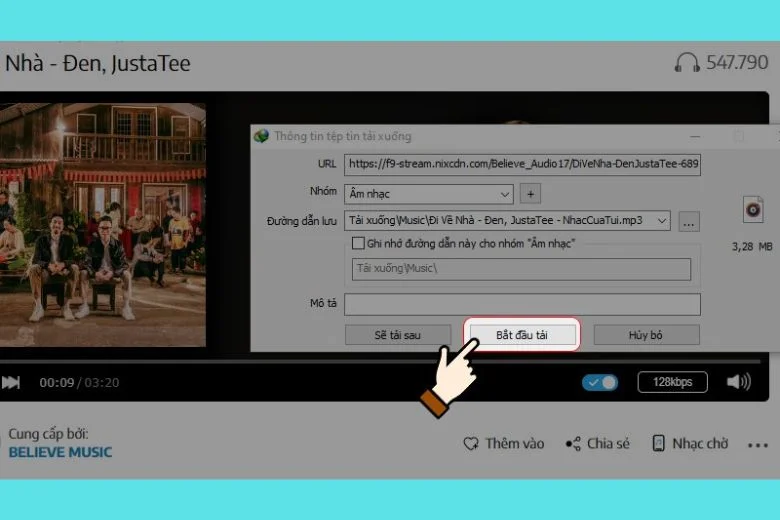Minimize the download info dialog
Screen dimensions: 780x520
695,136
